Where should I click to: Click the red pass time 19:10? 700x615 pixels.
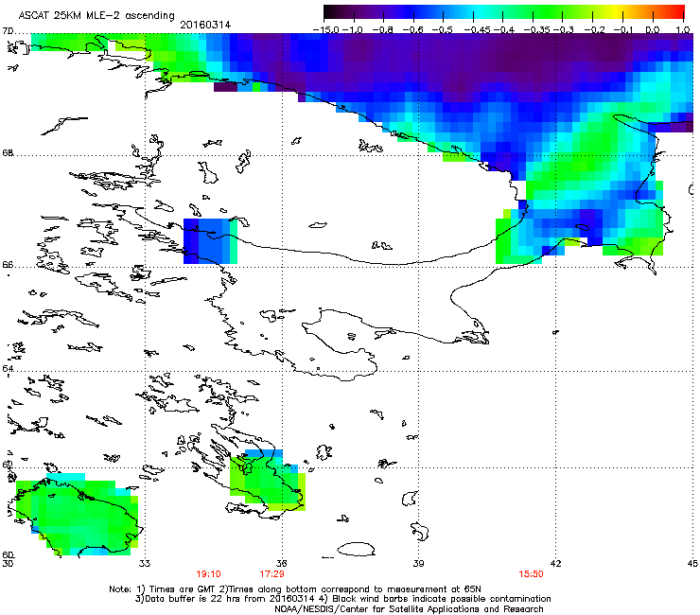point(208,574)
